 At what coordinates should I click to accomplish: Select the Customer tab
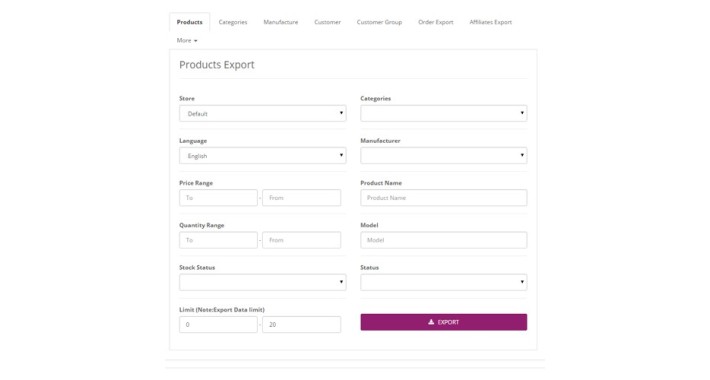327,22
